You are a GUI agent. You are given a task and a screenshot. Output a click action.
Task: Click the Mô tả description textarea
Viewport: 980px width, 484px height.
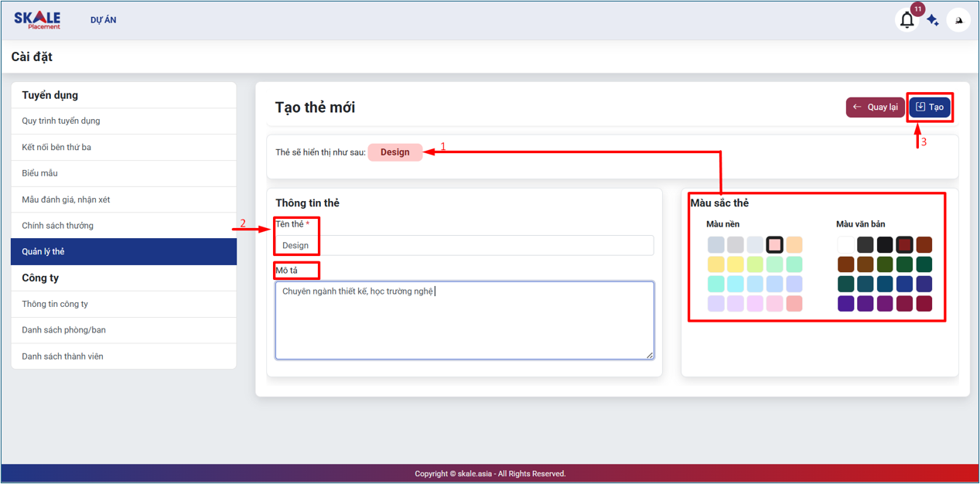[x=464, y=320]
